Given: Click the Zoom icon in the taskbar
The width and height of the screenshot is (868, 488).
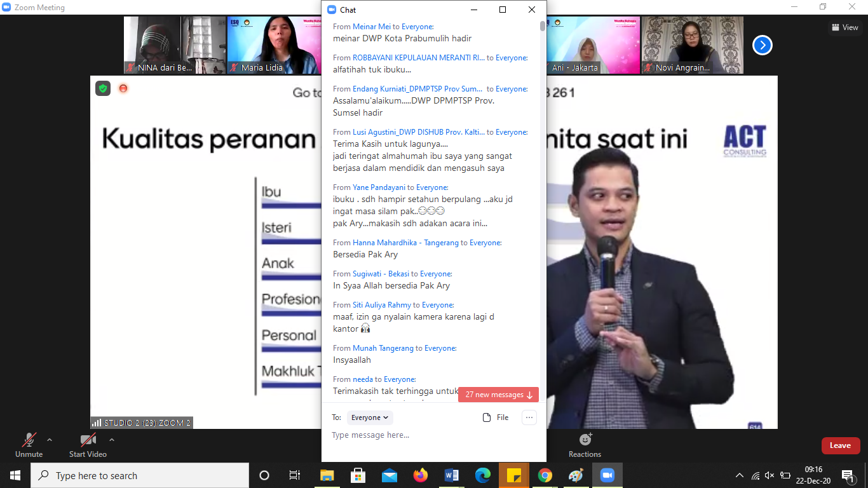Looking at the screenshot, I should 607,475.
